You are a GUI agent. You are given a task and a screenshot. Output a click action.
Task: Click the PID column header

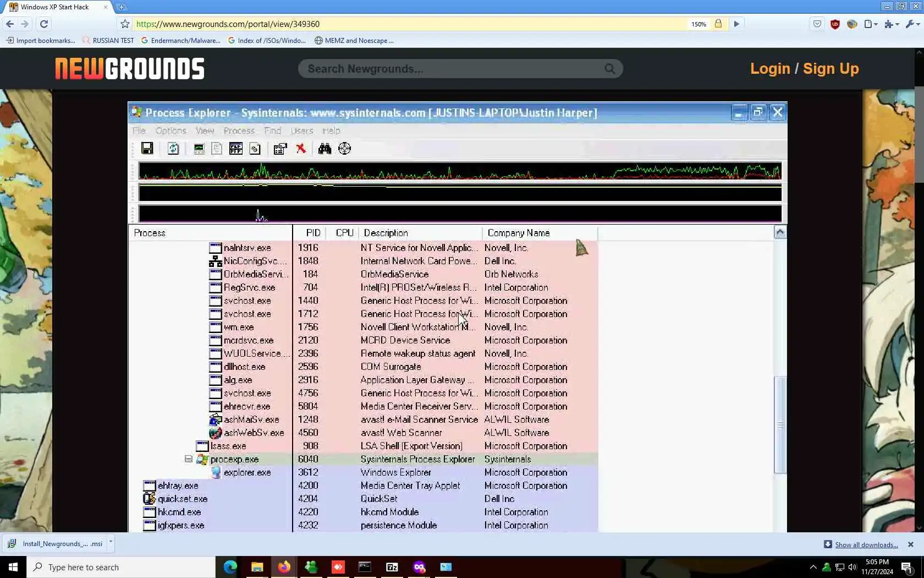[309, 233]
